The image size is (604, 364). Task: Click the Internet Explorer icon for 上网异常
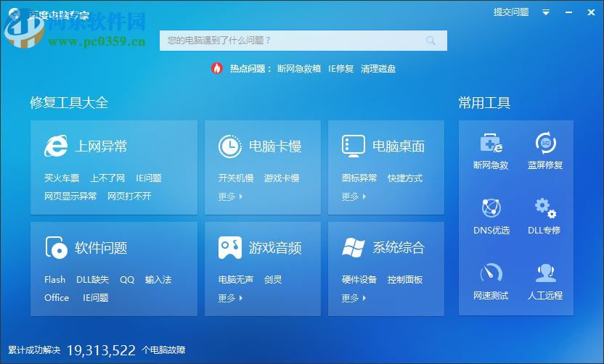(x=56, y=146)
